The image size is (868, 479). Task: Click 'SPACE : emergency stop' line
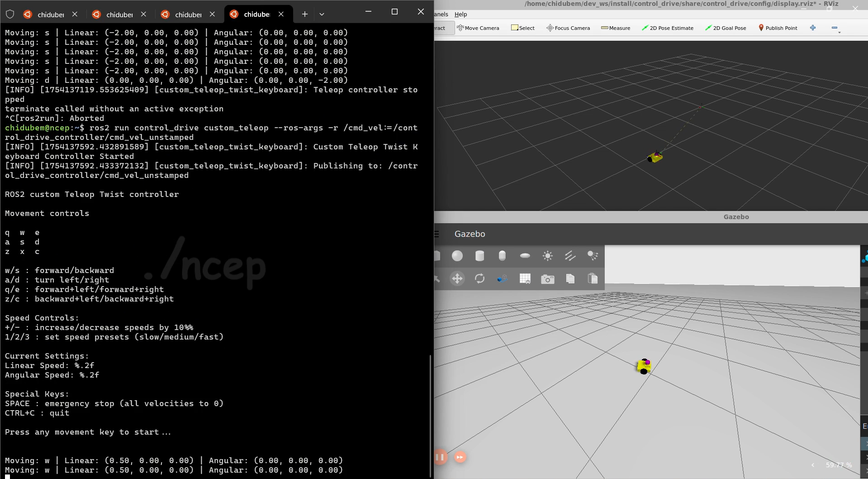coord(114,403)
